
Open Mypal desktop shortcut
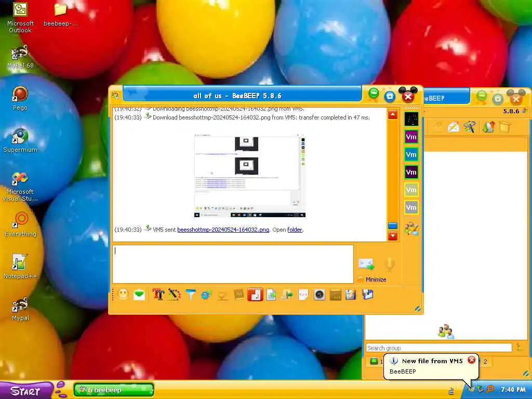[20, 309]
